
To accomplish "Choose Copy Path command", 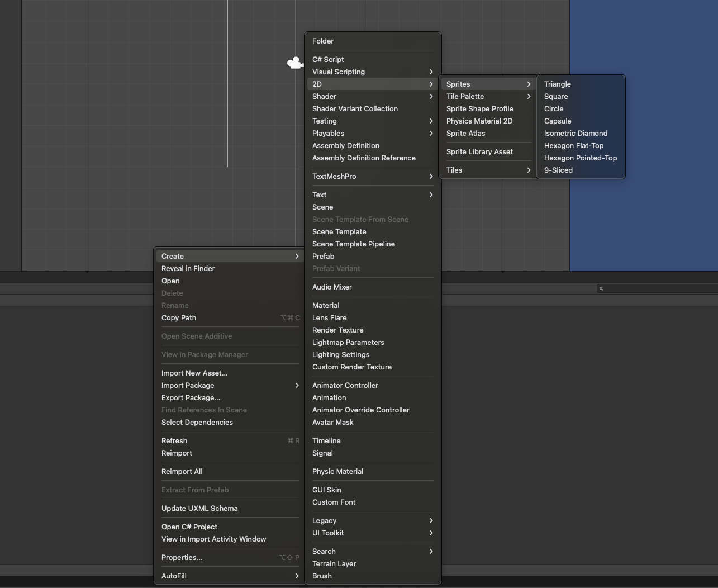I will (x=230, y=317).
